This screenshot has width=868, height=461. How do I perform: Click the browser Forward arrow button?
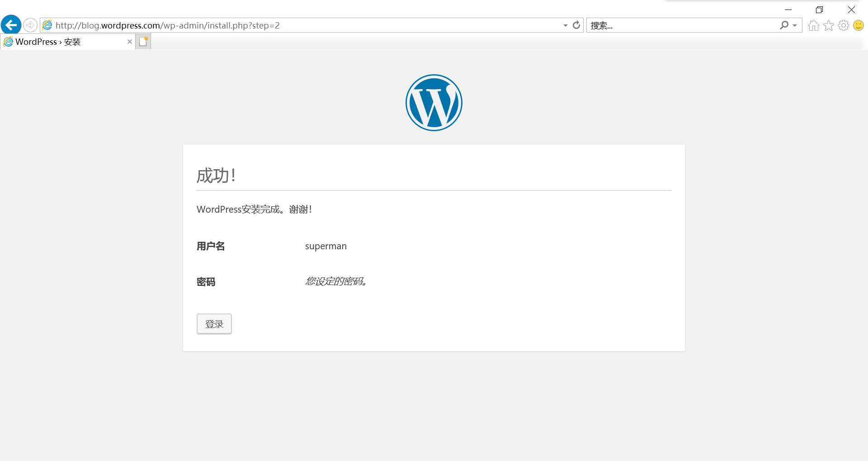pos(30,25)
